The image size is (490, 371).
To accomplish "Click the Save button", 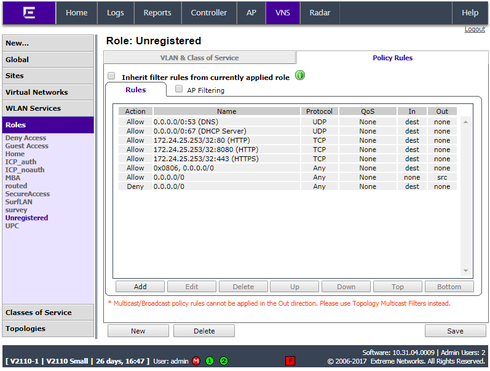I will coord(455,331).
